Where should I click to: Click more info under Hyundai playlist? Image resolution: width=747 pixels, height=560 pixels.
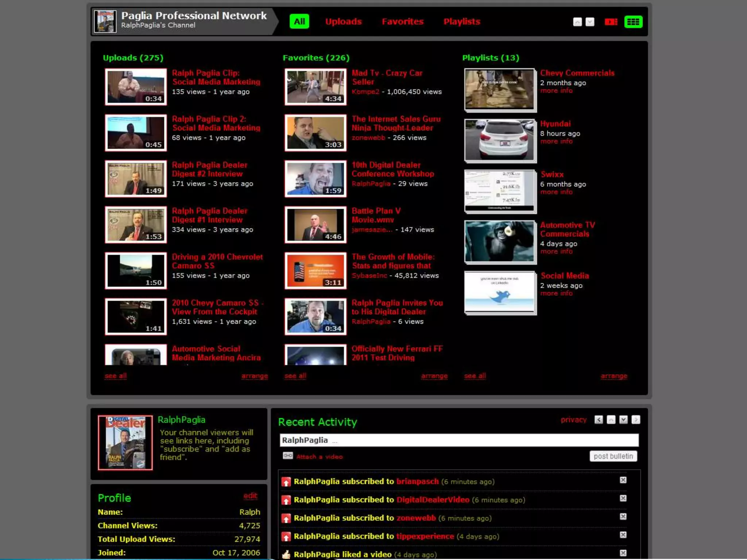point(557,141)
